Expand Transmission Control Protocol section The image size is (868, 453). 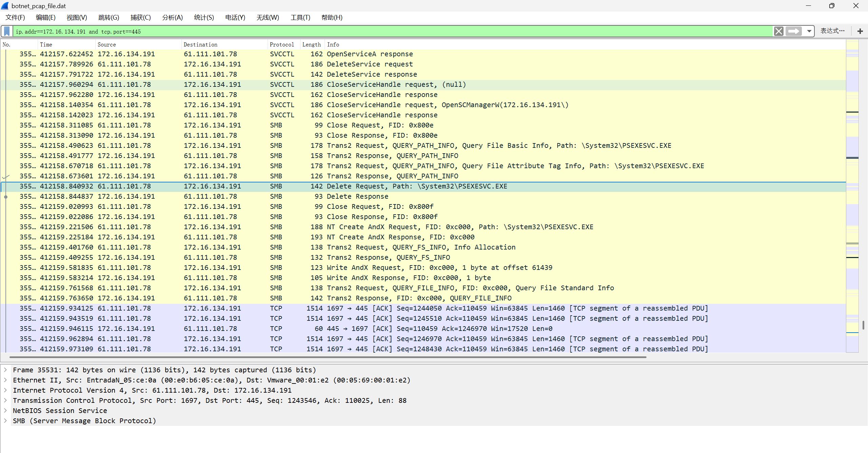coord(5,400)
